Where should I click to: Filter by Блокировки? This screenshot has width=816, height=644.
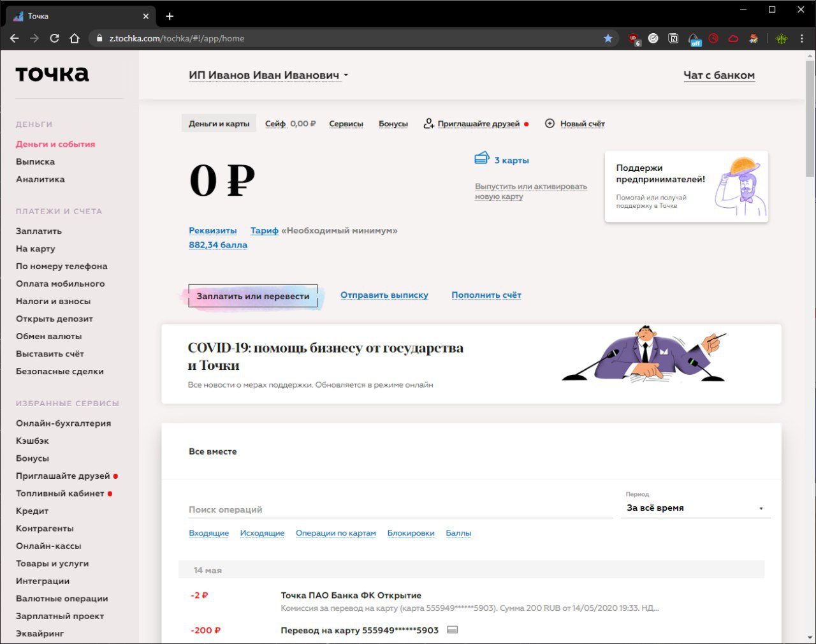[411, 533]
